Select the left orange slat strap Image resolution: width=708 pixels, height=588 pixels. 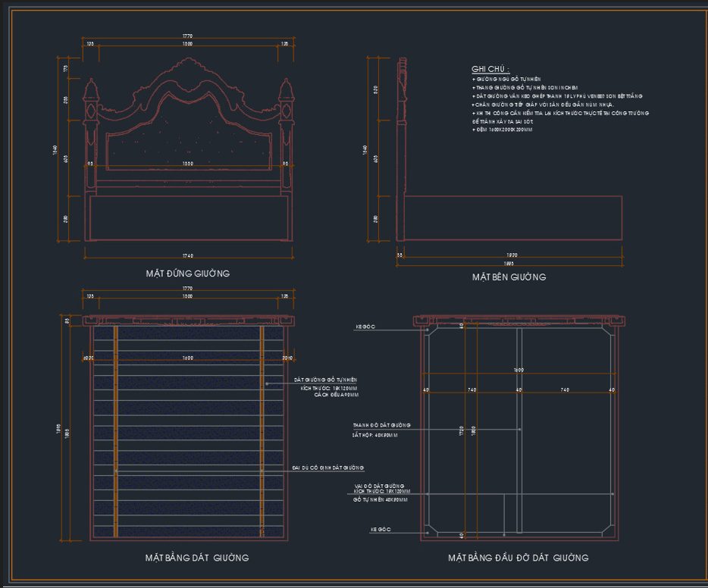point(115,431)
